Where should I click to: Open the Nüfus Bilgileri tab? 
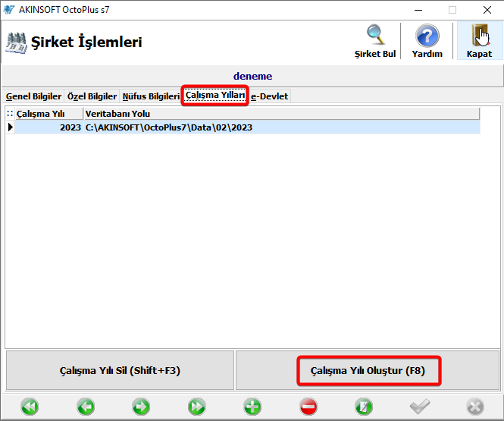[151, 96]
